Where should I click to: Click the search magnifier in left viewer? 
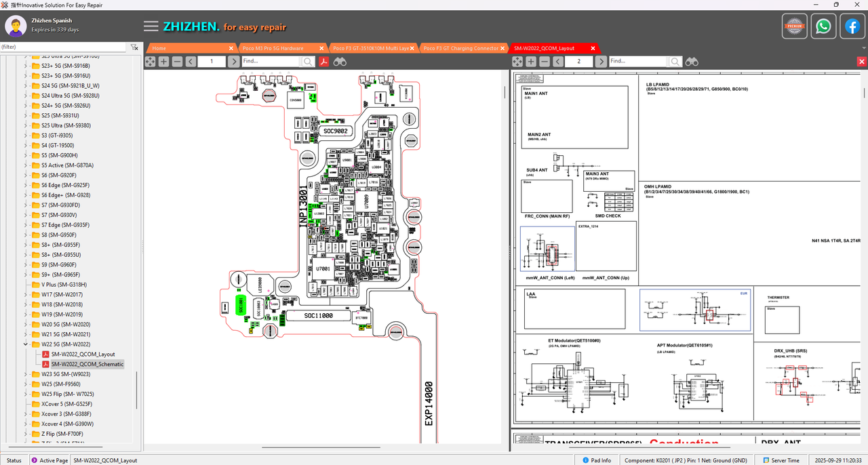(x=308, y=62)
